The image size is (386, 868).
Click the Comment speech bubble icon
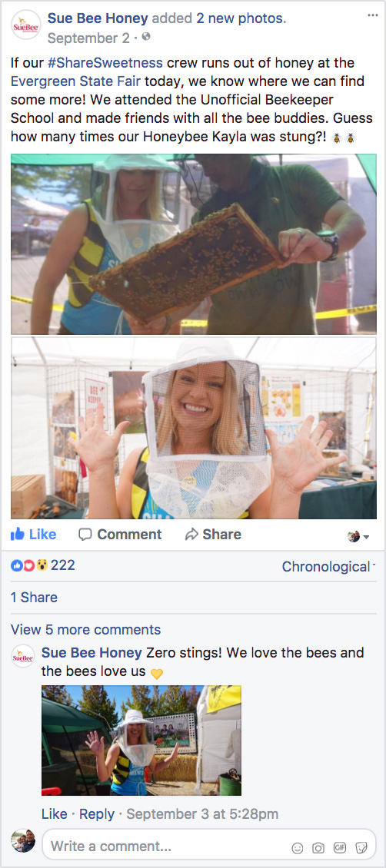pos(85,534)
